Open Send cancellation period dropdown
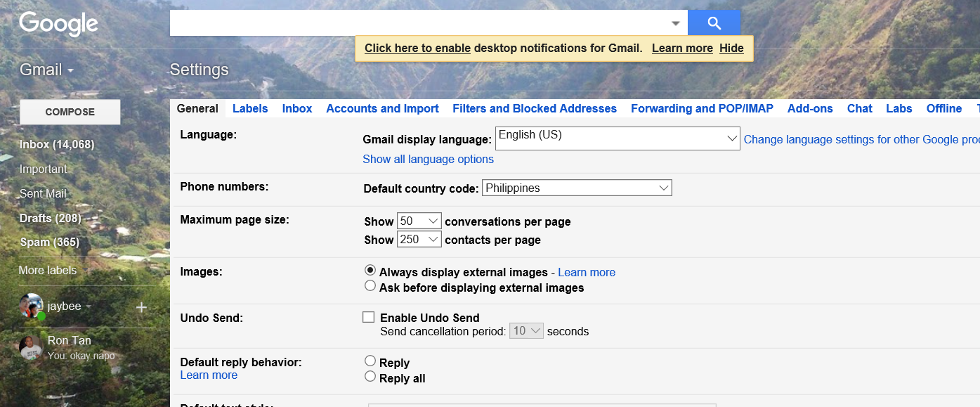This screenshot has width=980, height=407. (x=526, y=330)
